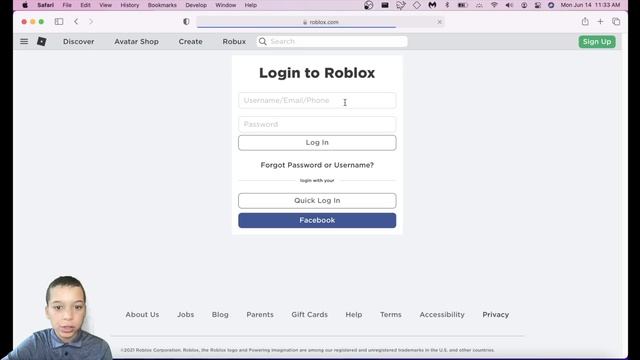The width and height of the screenshot is (640, 360).
Task: Open Control Center from menu bar
Action: [x=538, y=5]
